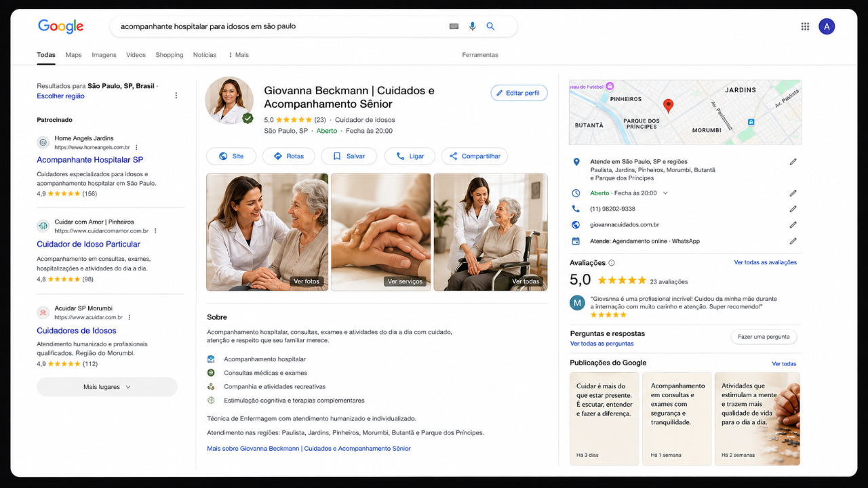This screenshot has width=868, height=488.
Task: Click the Salvar button
Action: point(349,156)
